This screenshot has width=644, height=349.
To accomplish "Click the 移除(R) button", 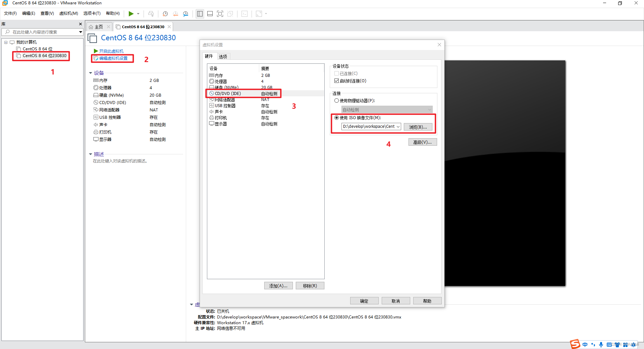I will pyautogui.click(x=310, y=286).
